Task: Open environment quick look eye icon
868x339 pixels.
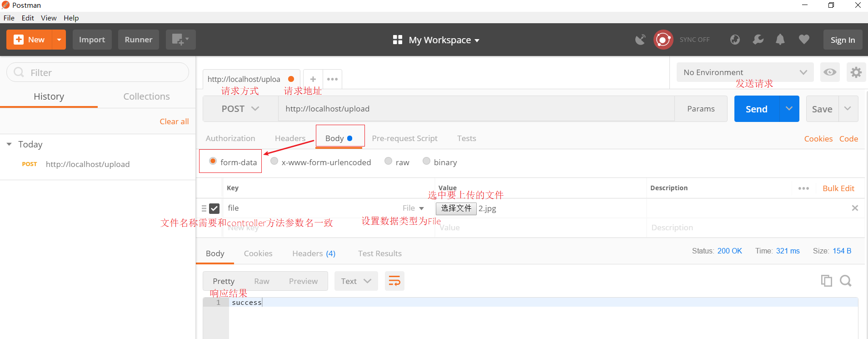Action: (x=830, y=72)
